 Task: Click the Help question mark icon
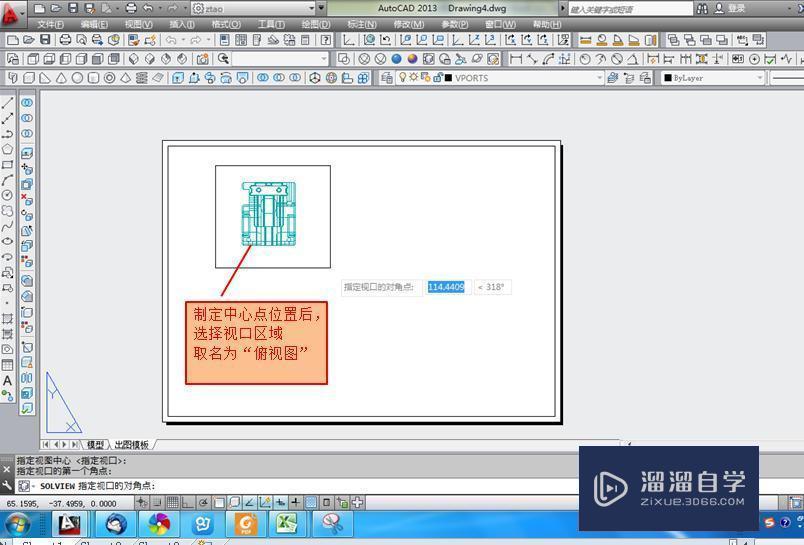pyautogui.click(x=326, y=40)
